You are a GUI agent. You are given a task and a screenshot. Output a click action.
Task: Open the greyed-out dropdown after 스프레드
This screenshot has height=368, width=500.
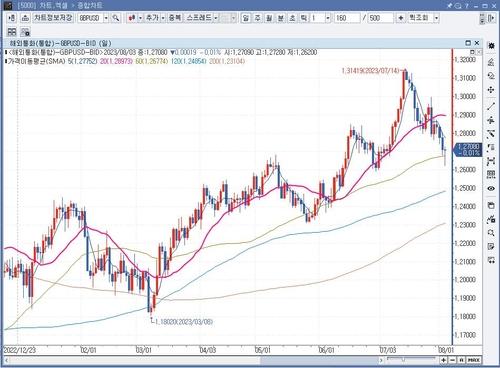click(x=234, y=18)
